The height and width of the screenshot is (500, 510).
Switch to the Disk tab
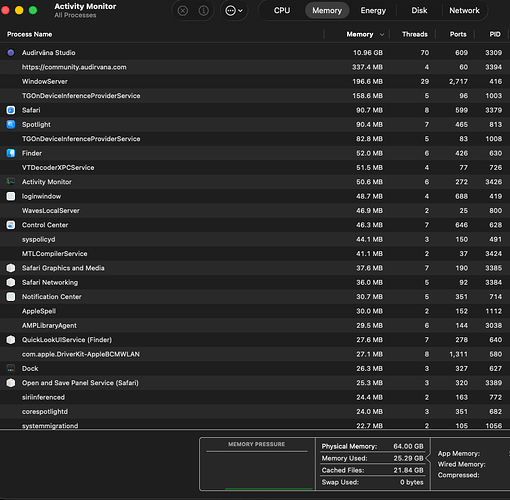[419, 11]
